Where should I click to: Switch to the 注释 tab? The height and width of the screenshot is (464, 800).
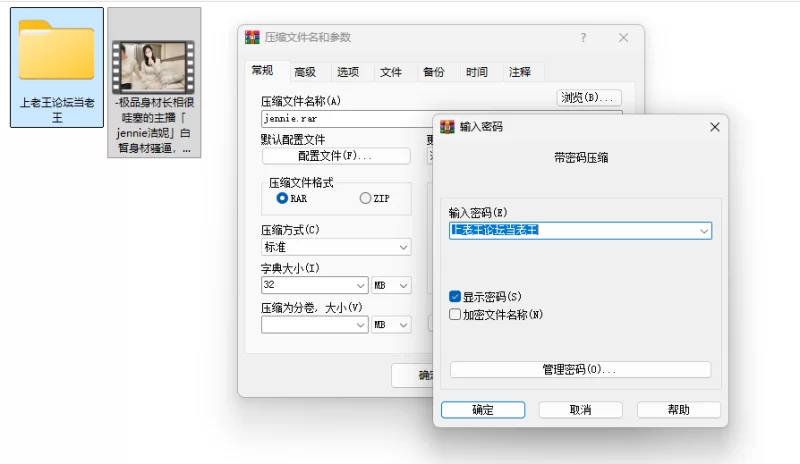pyautogui.click(x=519, y=72)
